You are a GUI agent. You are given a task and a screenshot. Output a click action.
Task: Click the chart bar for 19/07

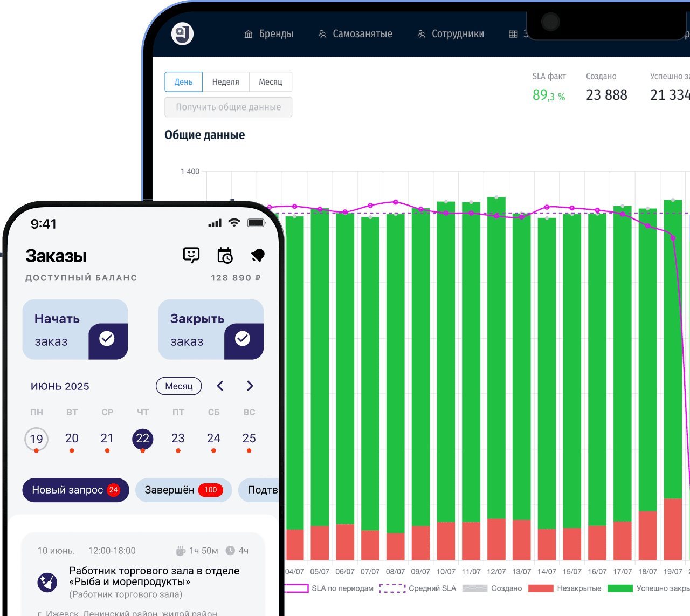click(673, 380)
